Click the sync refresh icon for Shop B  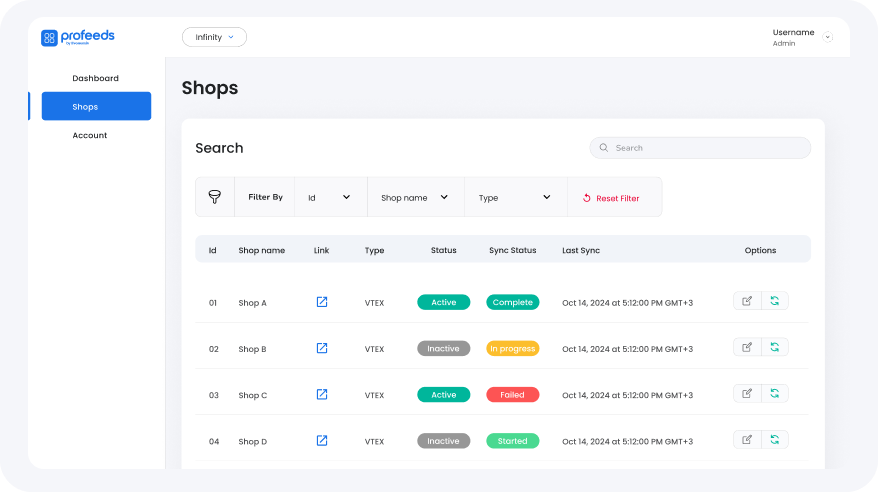(774, 347)
